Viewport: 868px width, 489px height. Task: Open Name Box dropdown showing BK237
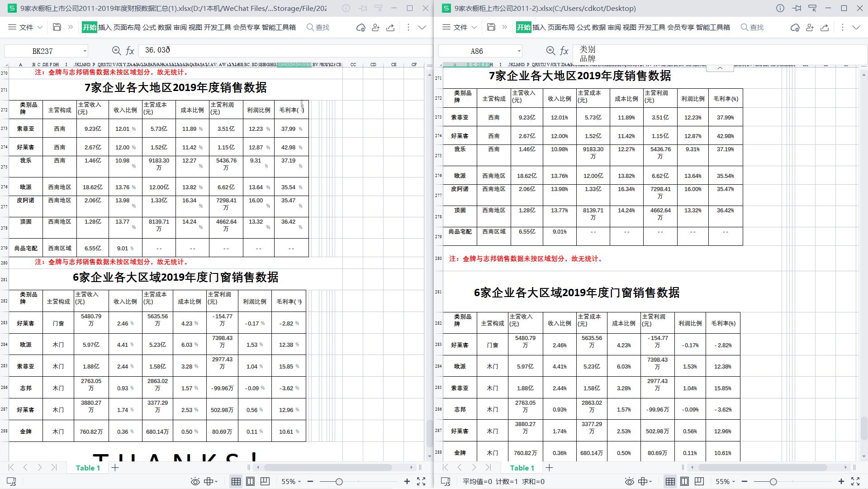(x=85, y=51)
